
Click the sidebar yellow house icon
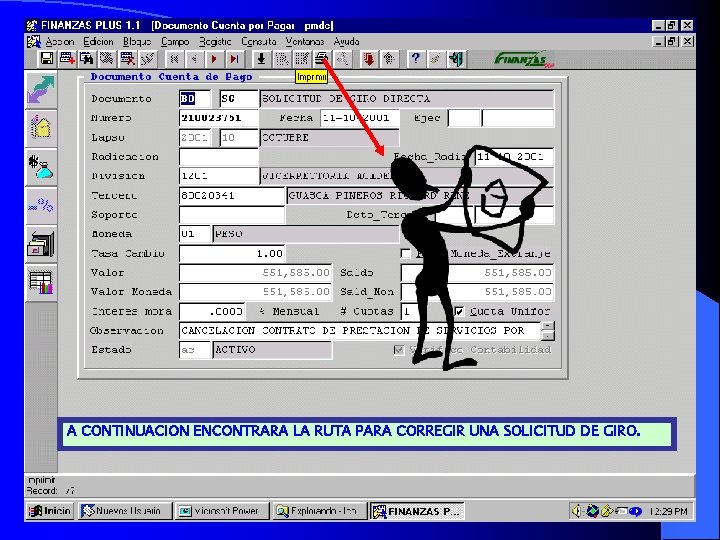tap(41, 127)
